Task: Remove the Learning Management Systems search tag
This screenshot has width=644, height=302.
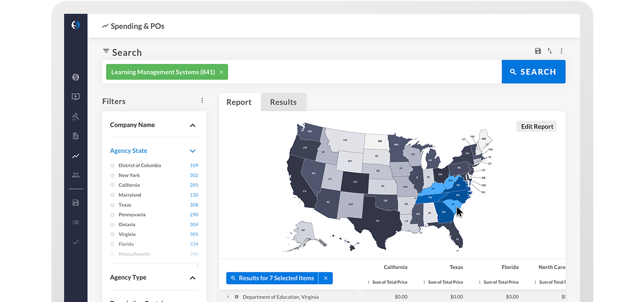Action: [x=221, y=72]
